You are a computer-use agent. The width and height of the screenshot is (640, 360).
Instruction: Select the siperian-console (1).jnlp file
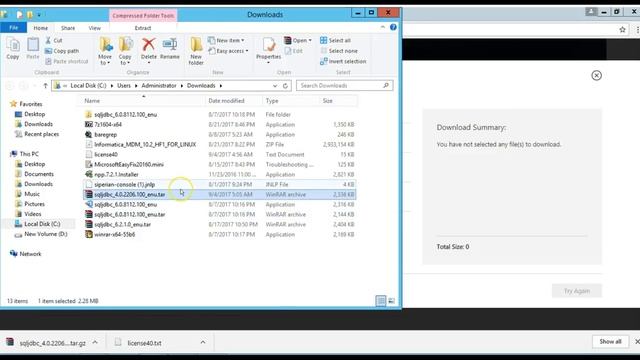pyautogui.click(x=220, y=184)
